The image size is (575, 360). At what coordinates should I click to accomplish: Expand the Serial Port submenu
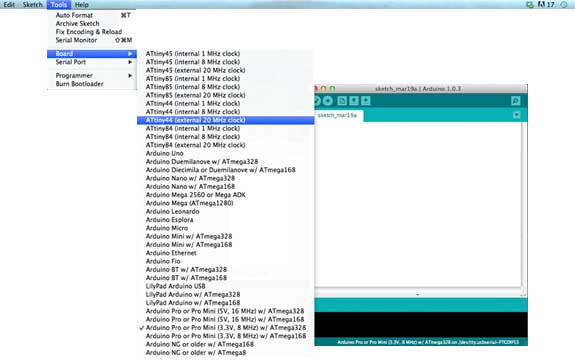tap(92, 62)
